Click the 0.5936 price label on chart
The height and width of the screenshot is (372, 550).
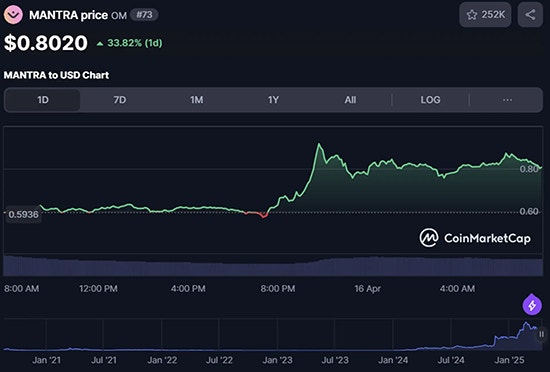(x=24, y=214)
